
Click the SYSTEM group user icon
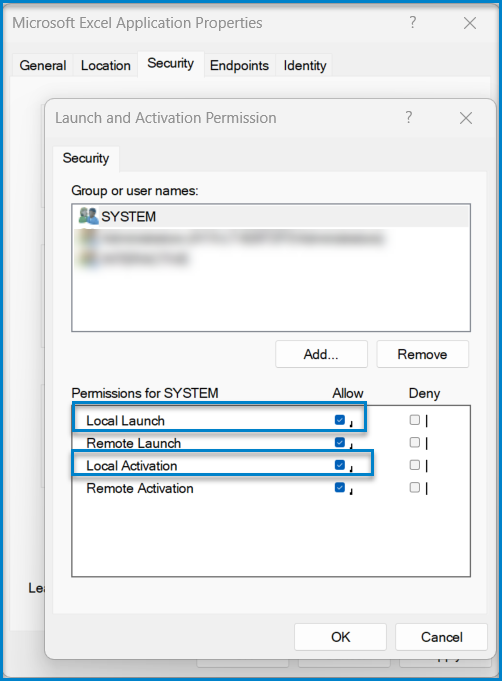(89, 216)
